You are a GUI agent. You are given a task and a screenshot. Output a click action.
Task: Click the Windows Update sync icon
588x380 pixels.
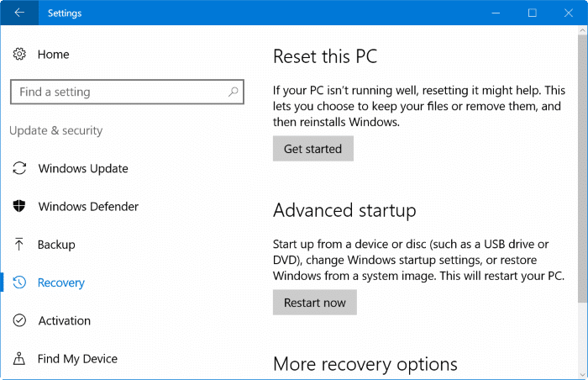tap(19, 168)
